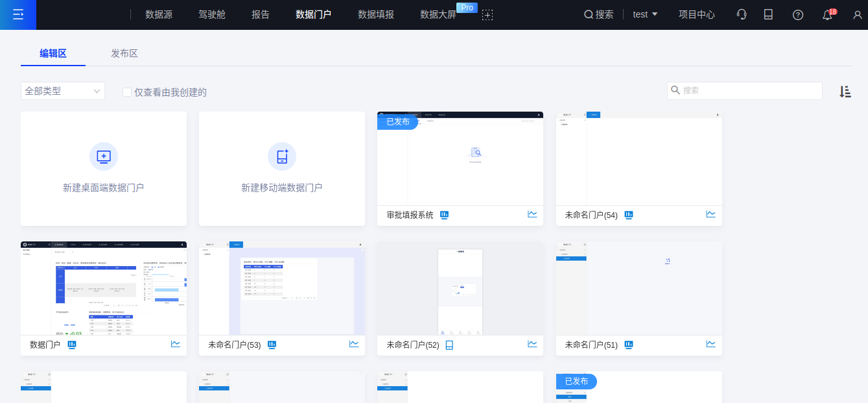Screen dimensions: 868x403
Task: Click the user profile icon
Action: 857,15
